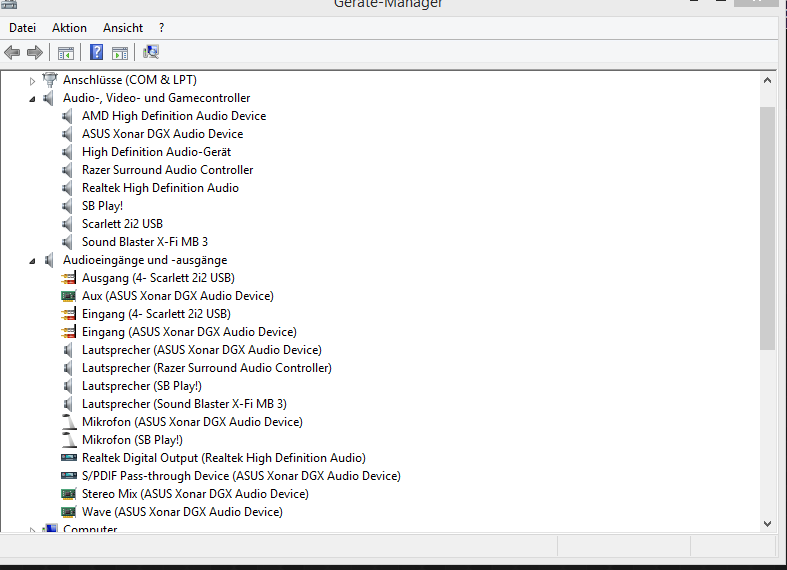787x570 pixels.
Task: Click icon beside S/PDIF Pass-through Device
Action: pyautogui.click(x=69, y=476)
